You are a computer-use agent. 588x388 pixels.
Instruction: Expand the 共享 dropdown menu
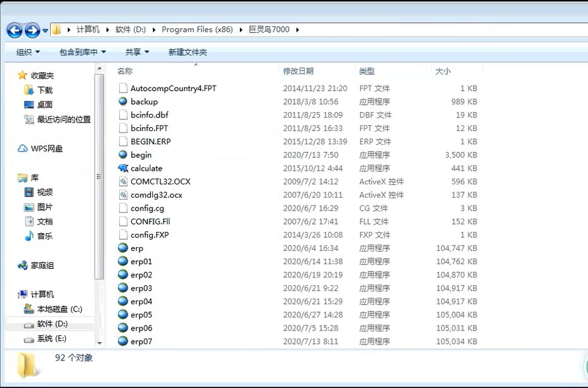click(137, 52)
